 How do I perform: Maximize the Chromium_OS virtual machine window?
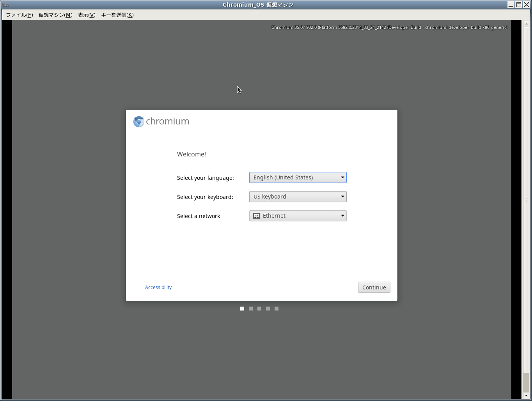(x=519, y=5)
